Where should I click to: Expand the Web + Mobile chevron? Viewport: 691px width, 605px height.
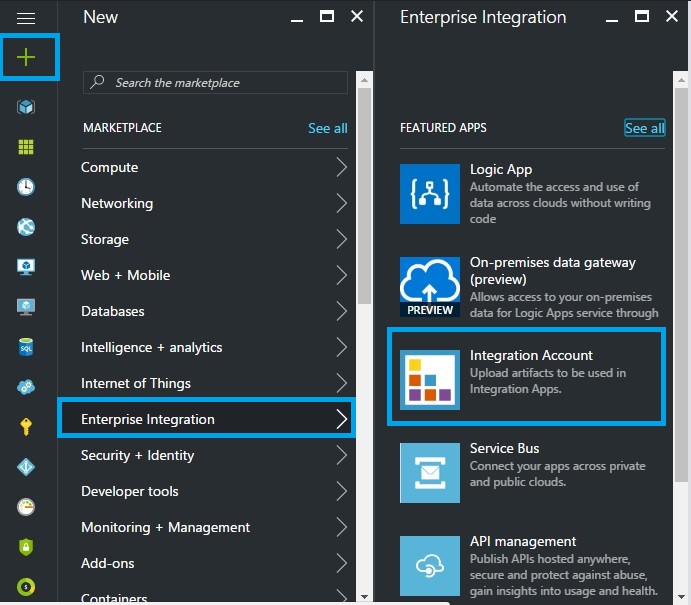click(x=342, y=275)
